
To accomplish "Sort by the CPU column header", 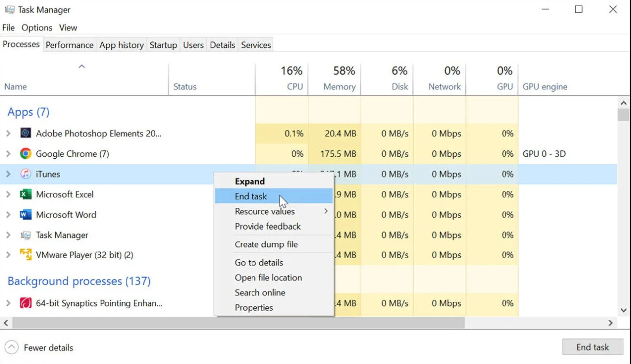I will click(x=282, y=79).
